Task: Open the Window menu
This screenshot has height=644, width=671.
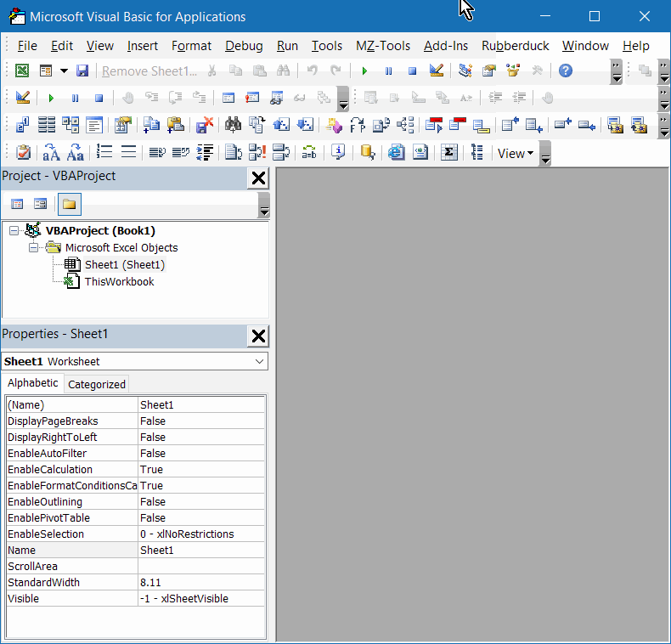Action: pos(585,46)
